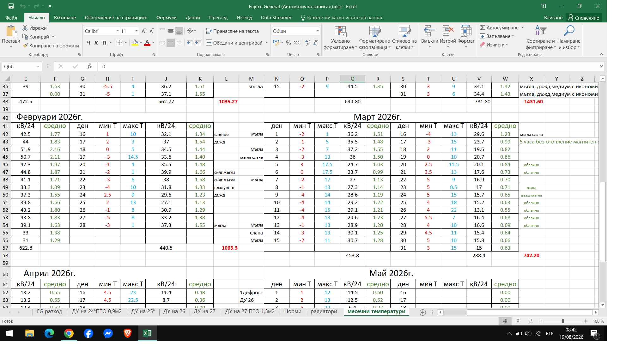The image size is (632, 364).
Task: Toggle bottom vertical alignment
Action: pos(179,31)
